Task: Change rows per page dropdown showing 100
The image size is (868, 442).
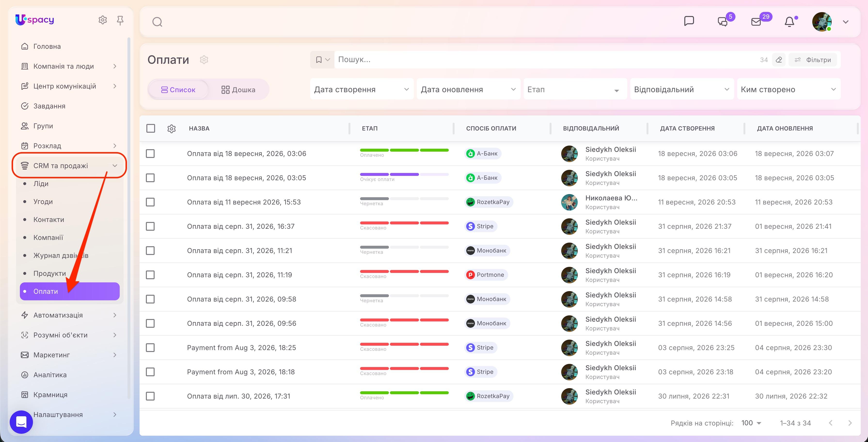Action: (751, 423)
